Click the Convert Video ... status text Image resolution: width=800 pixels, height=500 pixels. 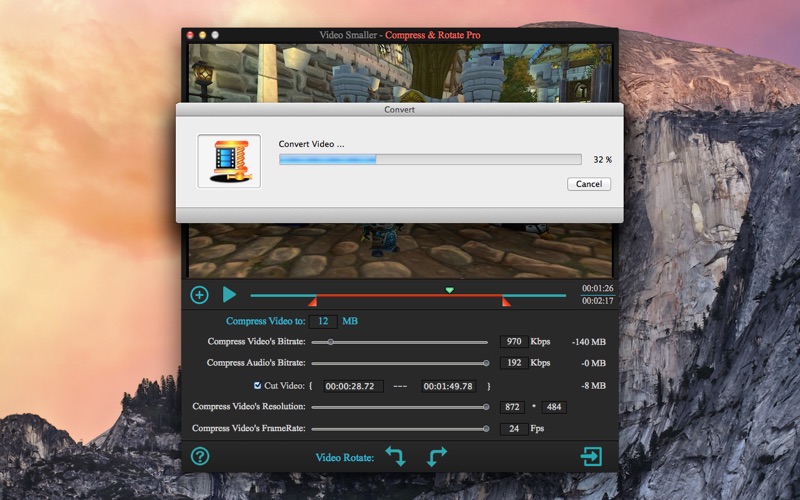(311, 144)
